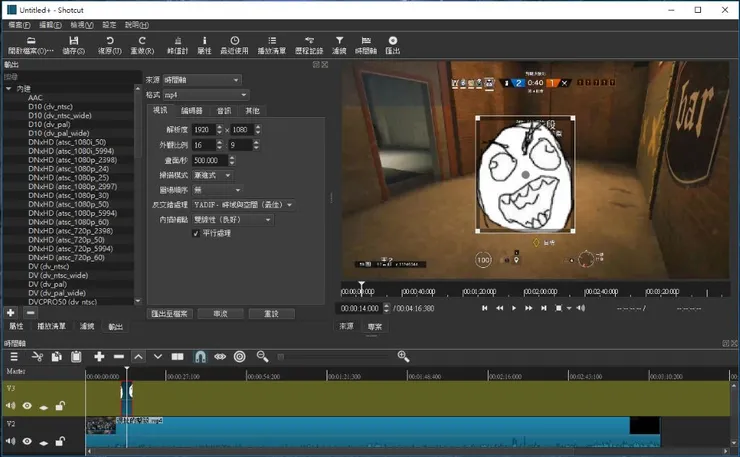Switch to the Audio export tab
Viewport: 740px width, 457px height.
coord(224,111)
